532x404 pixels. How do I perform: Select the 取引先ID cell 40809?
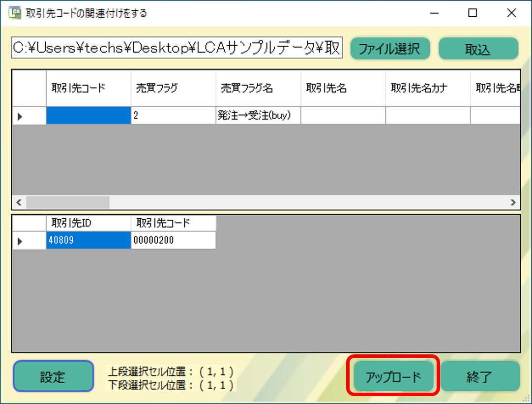pyautogui.click(x=89, y=240)
